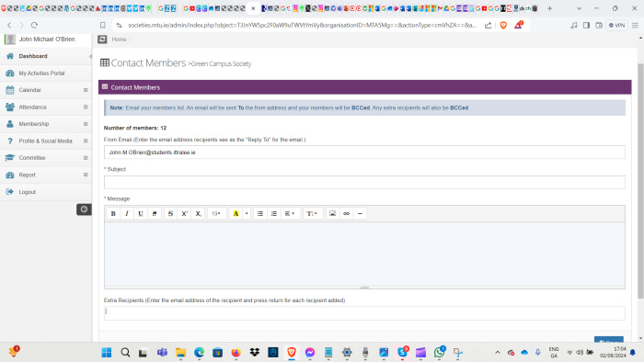Insert an unordered bullet list

click(260, 213)
